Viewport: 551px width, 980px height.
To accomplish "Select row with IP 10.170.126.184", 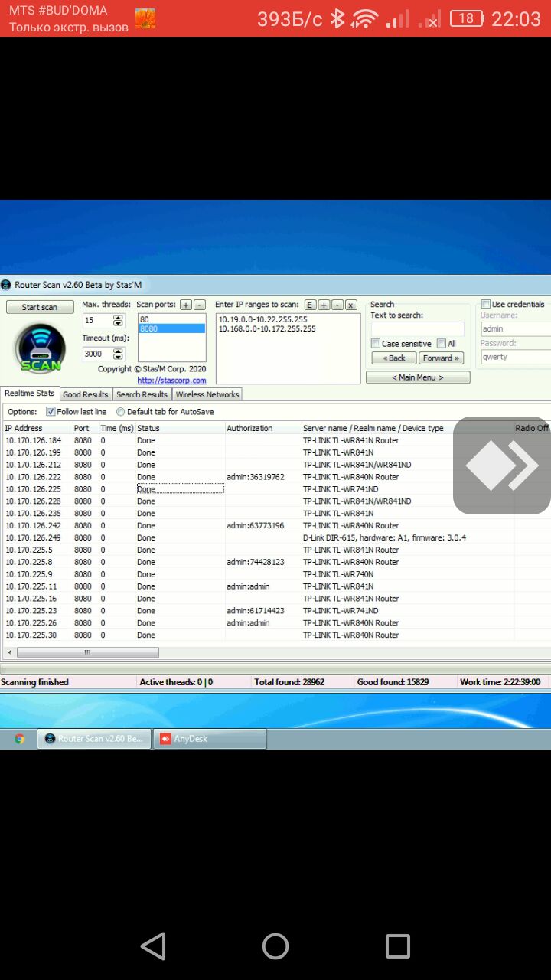I will point(275,440).
